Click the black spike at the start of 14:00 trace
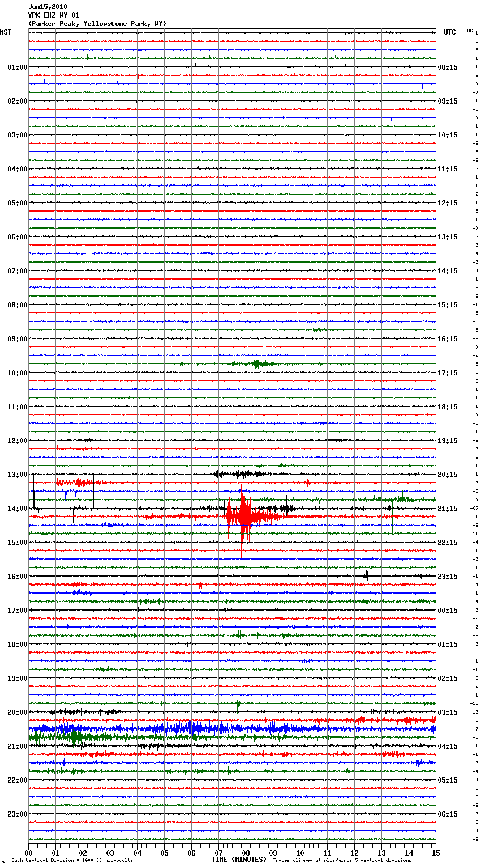 tap(34, 491)
